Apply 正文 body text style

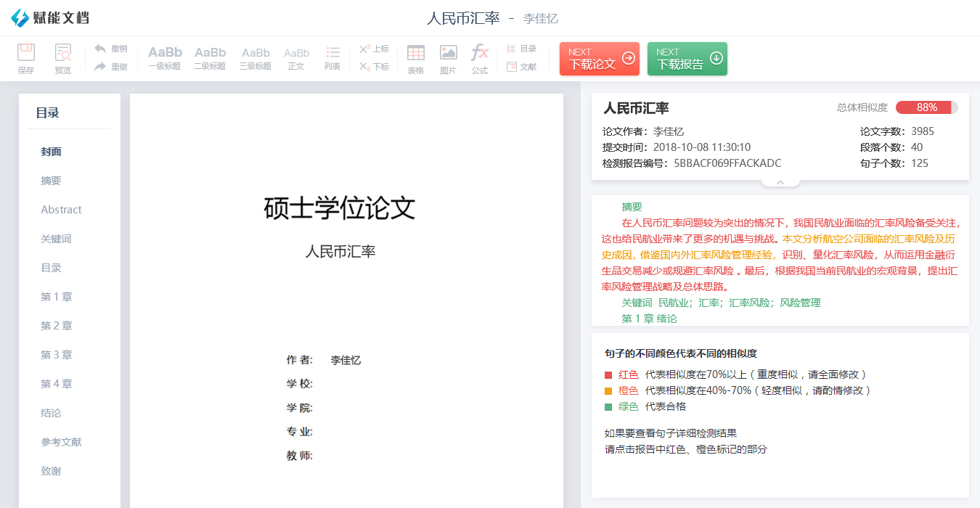[296, 58]
